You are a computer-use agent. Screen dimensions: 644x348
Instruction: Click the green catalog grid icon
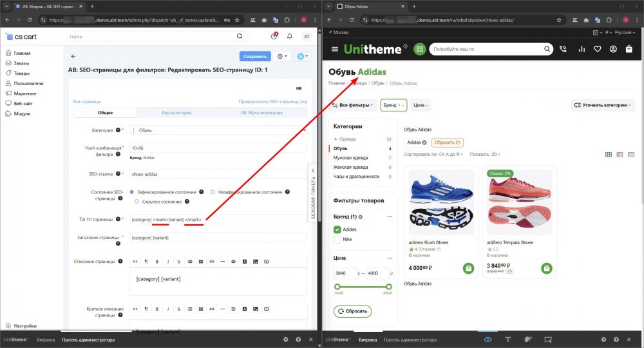(x=420, y=49)
